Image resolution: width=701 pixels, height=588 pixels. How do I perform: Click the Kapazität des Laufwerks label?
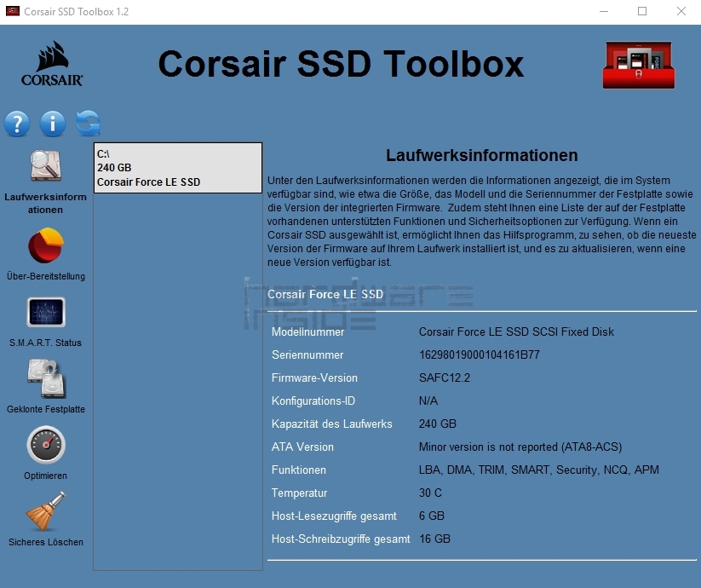331,424
